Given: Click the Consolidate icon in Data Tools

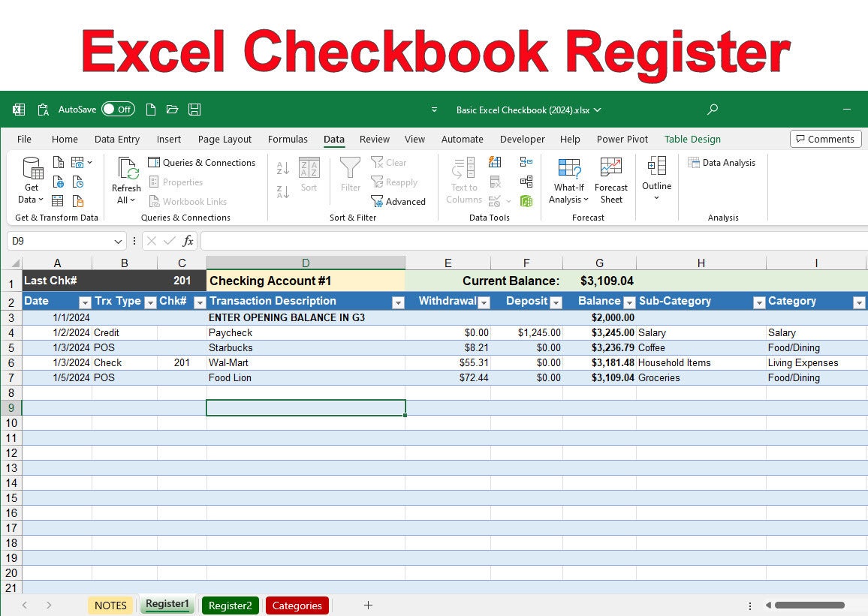Looking at the screenshot, I should pos(526,161).
